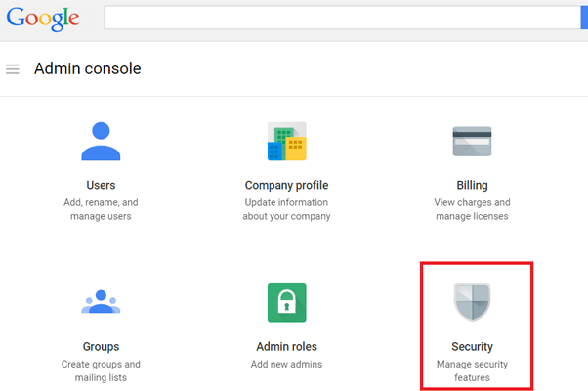Click the Groups title link
The height and width of the screenshot is (391, 588).
(x=101, y=346)
